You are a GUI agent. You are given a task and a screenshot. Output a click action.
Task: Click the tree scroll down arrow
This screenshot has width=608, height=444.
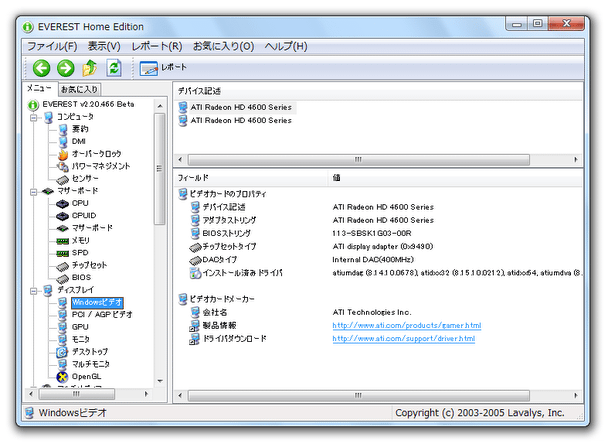click(160, 381)
